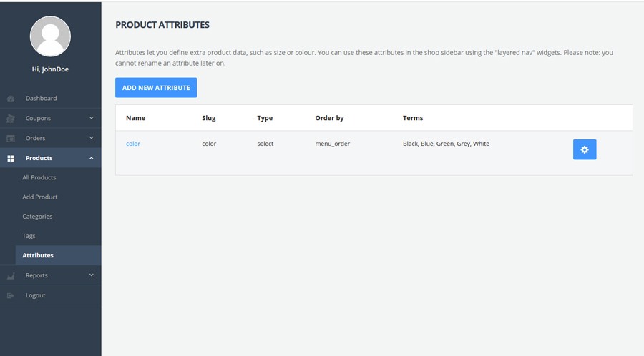
Task: Open Tags under Products menu
Action: tap(29, 236)
